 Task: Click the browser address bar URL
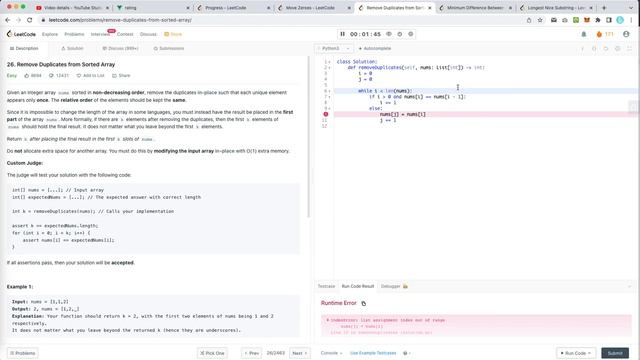(x=120, y=20)
